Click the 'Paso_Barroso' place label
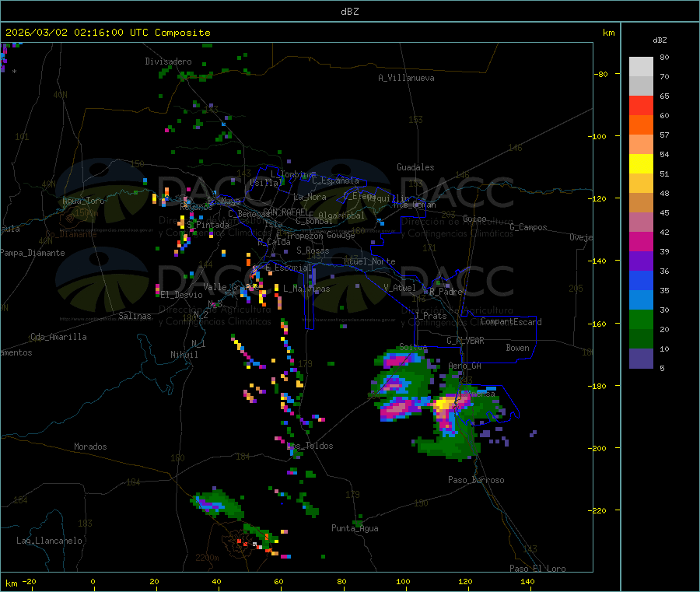This screenshot has height=592, width=700. (476, 481)
